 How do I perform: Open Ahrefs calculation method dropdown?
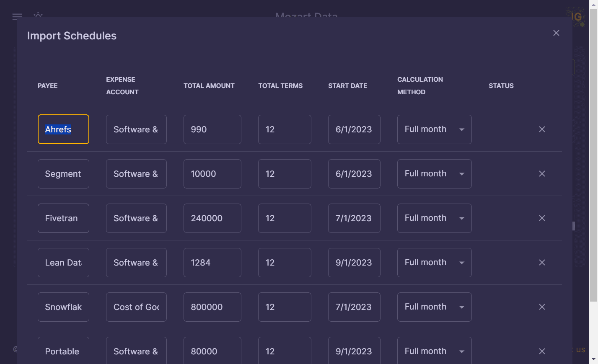(434, 129)
